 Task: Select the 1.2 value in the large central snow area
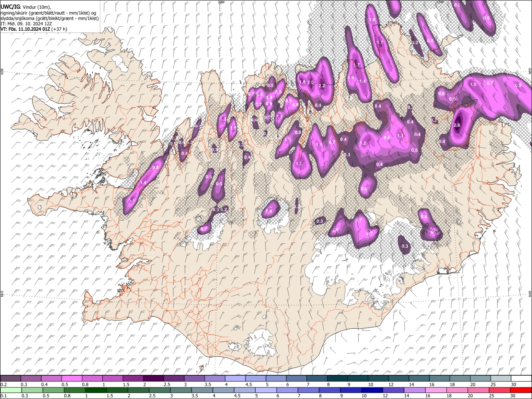(x=363, y=143)
